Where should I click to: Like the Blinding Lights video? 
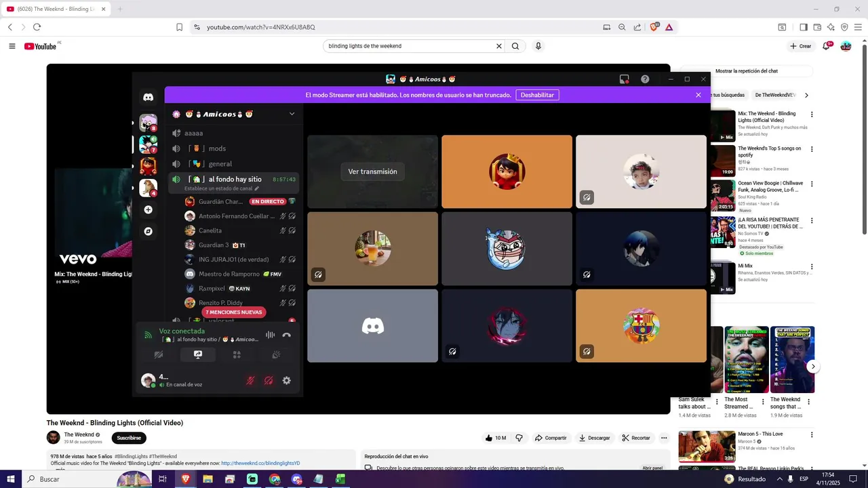pyautogui.click(x=496, y=438)
